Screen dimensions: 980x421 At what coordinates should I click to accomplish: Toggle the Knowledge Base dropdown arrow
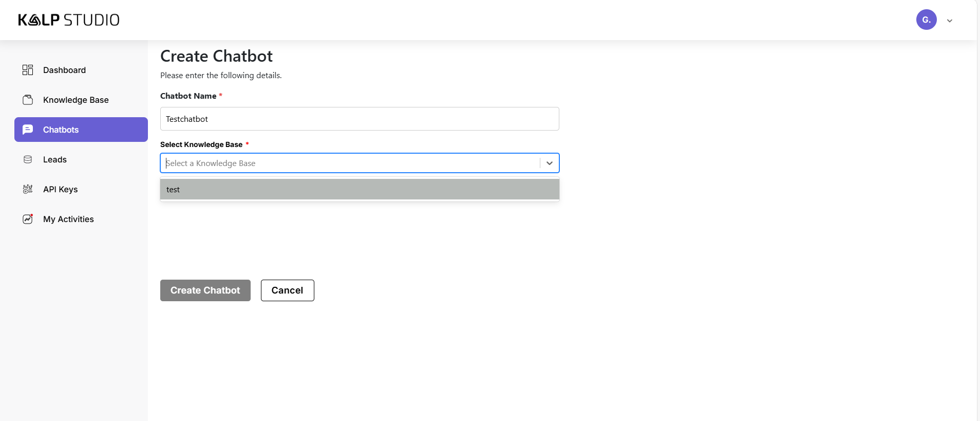549,163
